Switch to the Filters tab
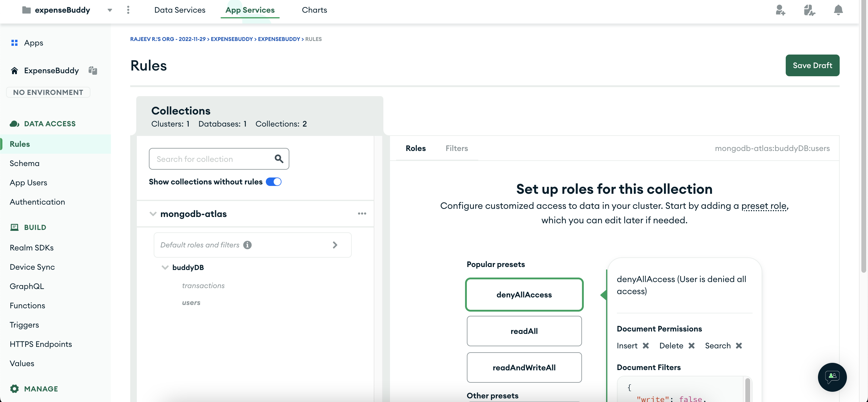 pyautogui.click(x=457, y=148)
